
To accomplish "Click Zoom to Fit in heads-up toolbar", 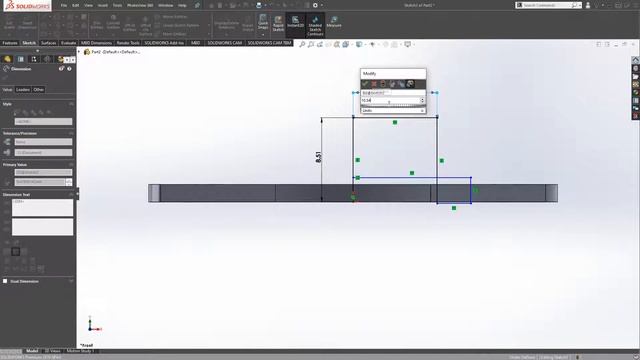I will pyautogui.click(x=302, y=44).
